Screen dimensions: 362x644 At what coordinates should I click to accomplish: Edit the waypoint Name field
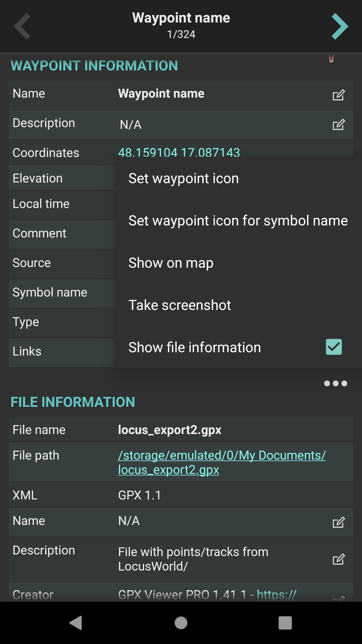338,95
